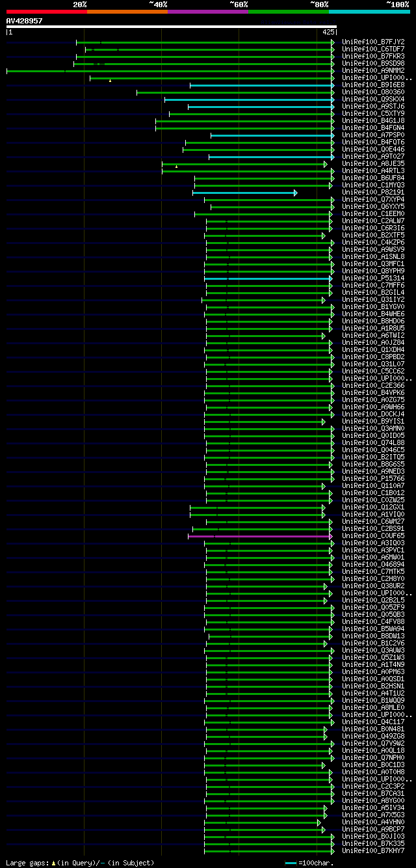Select the label UniRef100_B2XTF5
The height and width of the screenshot is (868, 416).
click(373, 236)
